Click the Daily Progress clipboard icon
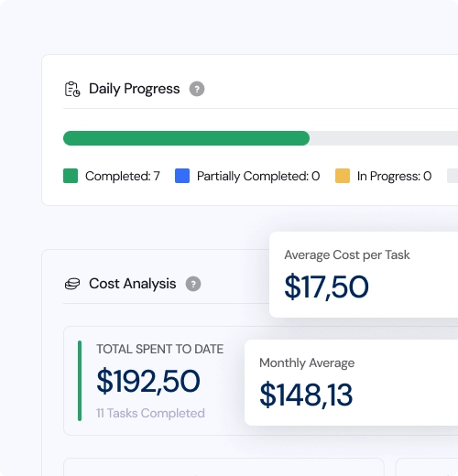This screenshot has height=476, width=458. (72, 89)
